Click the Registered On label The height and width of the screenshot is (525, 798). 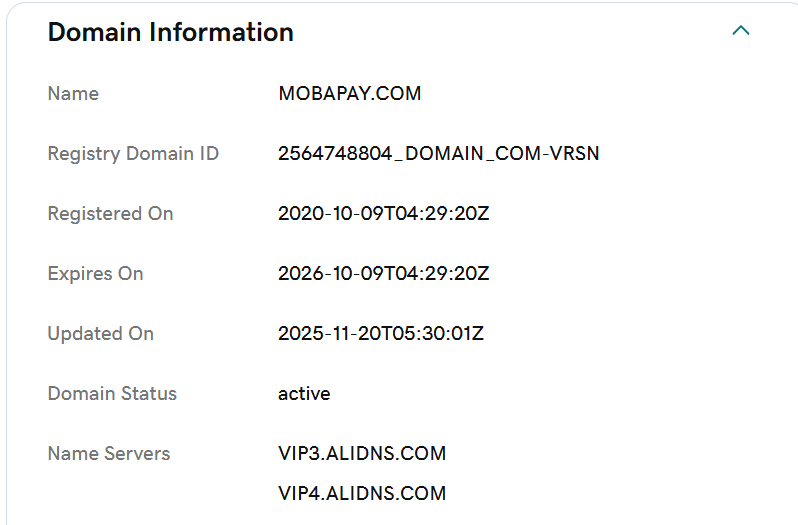tap(110, 214)
